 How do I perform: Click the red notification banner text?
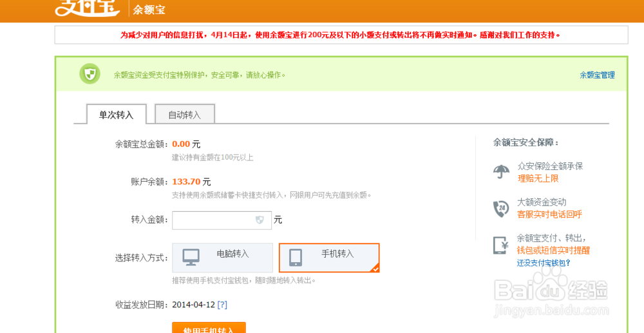(341, 35)
